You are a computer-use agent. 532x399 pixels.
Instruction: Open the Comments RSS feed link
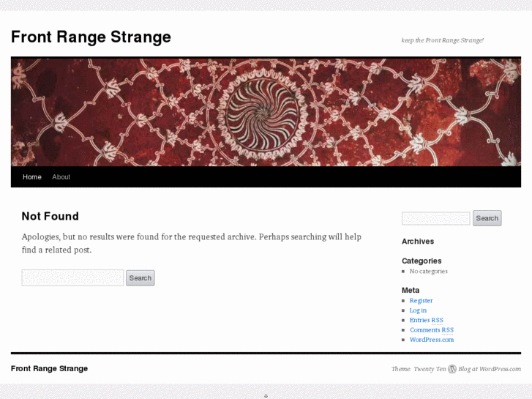coord(431,330)
